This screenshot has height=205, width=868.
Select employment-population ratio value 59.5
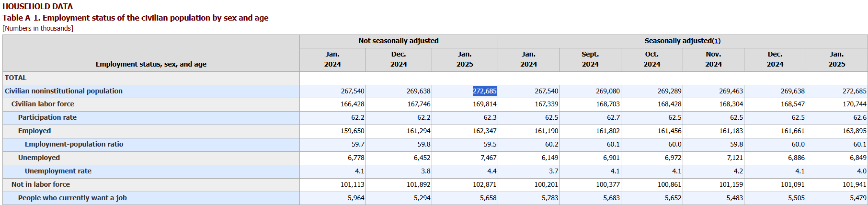coord(490,144)
